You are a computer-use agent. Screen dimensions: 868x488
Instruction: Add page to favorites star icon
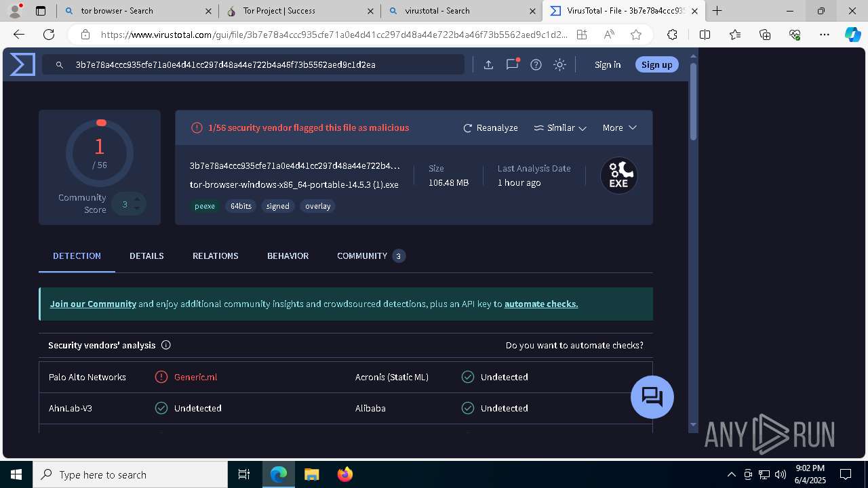(636, 35)
